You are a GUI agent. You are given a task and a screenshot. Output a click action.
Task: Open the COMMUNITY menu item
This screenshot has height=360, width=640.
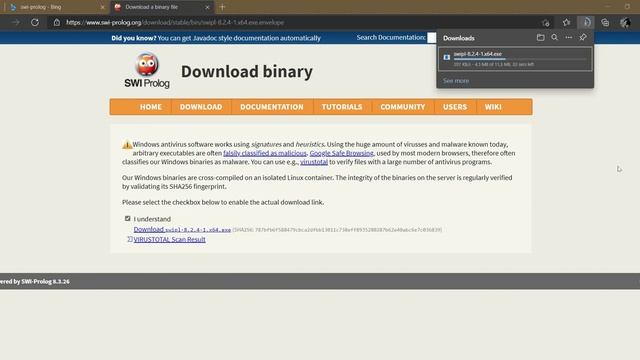point(403,107)
